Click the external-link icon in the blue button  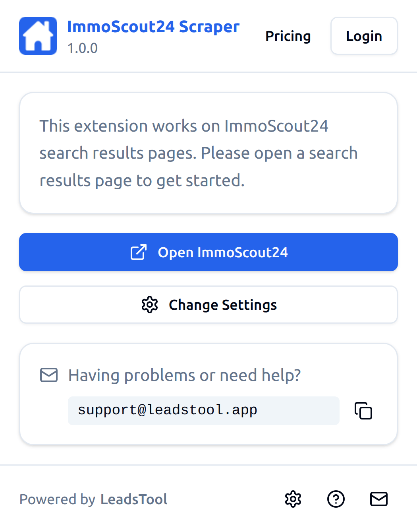pos(139,252)
